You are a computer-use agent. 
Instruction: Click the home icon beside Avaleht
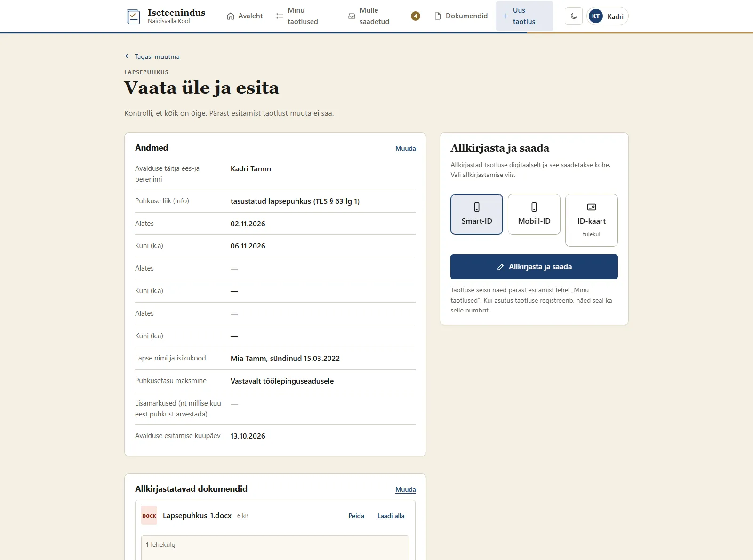[231, 16]
